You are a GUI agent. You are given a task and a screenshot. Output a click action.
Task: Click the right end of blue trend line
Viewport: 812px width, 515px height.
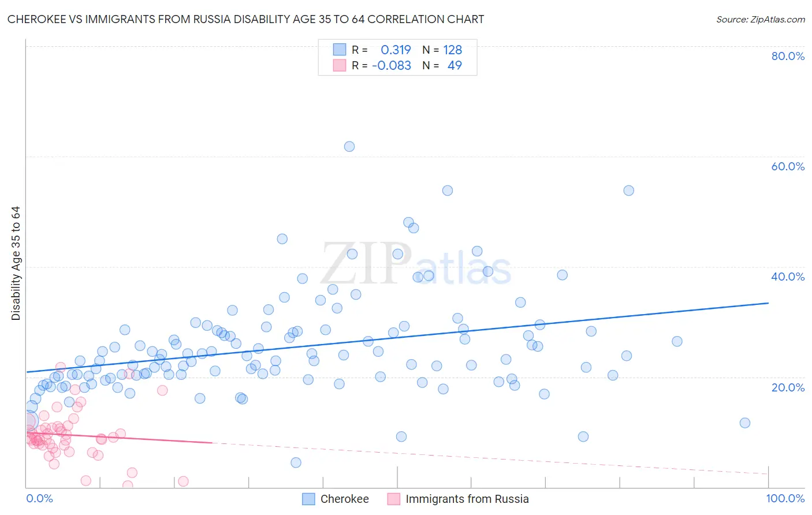tap(768, 303)
